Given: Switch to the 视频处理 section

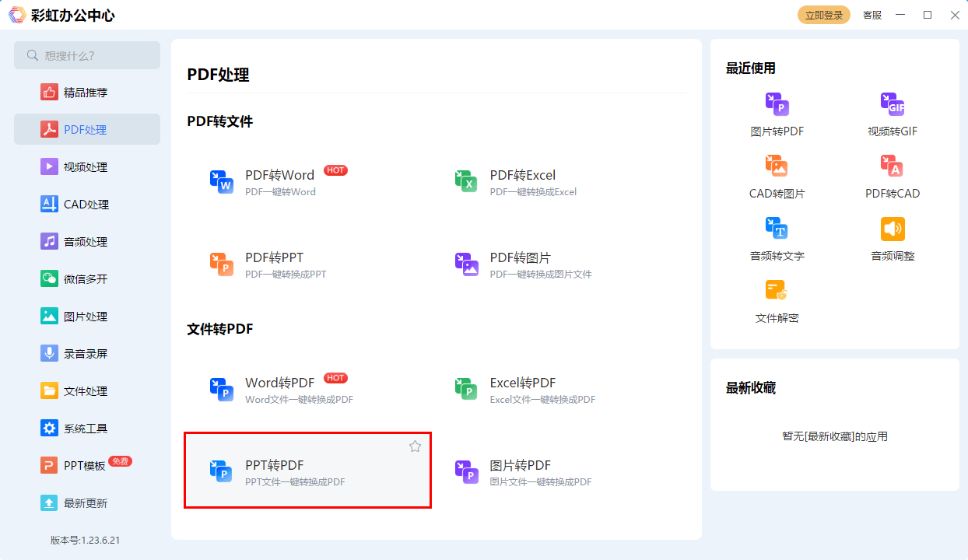Looking at the screenshot, I should 87,166.
